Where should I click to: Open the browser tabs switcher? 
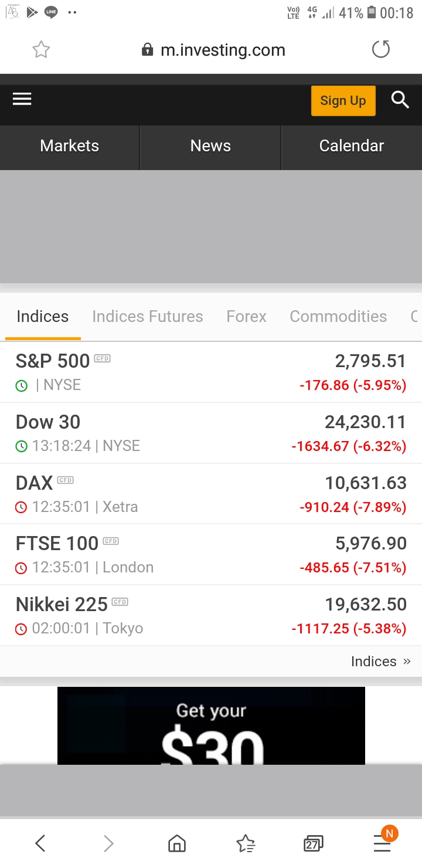point(314,843)
